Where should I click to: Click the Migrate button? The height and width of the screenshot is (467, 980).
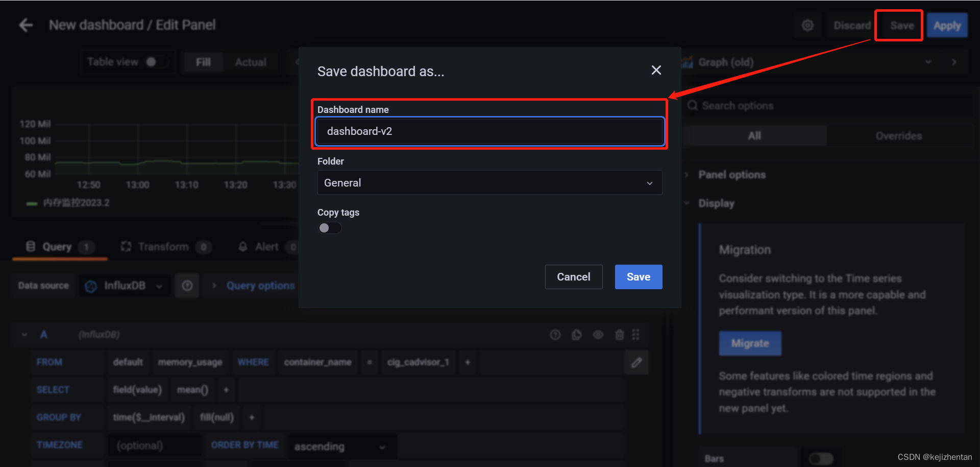750,343
